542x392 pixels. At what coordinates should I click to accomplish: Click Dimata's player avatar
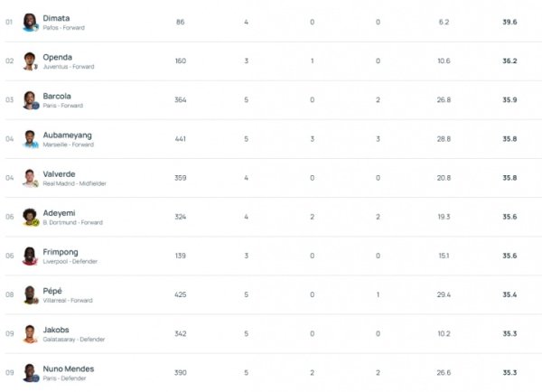tap(30, 23)
